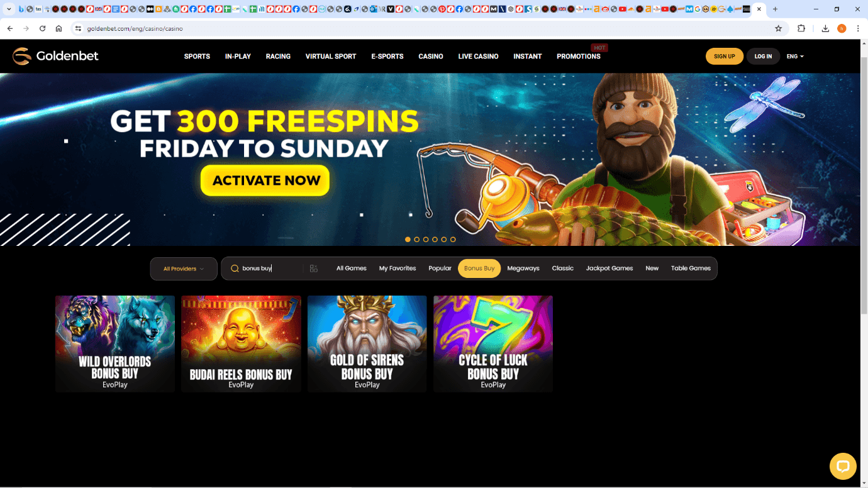Image resolution: width=868 pixels, height=488 pixels.
Task: Open the LIVE CASINO menu item
Action: (x=478, y=56)
